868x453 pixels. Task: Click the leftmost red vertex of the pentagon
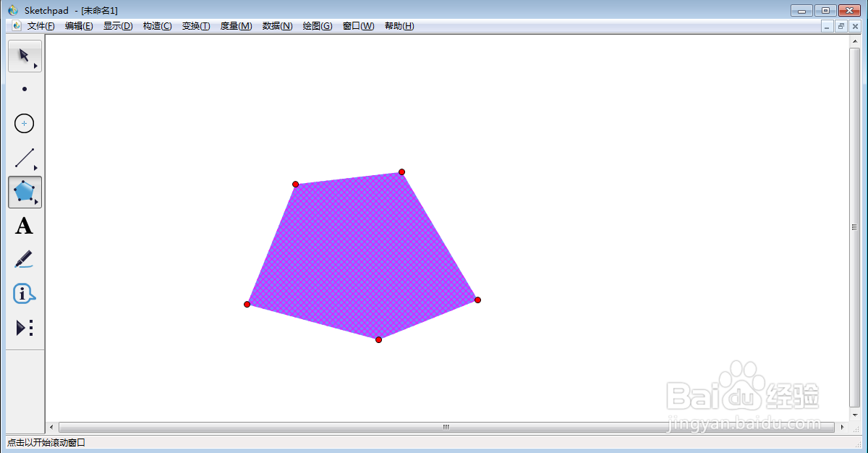247,305
